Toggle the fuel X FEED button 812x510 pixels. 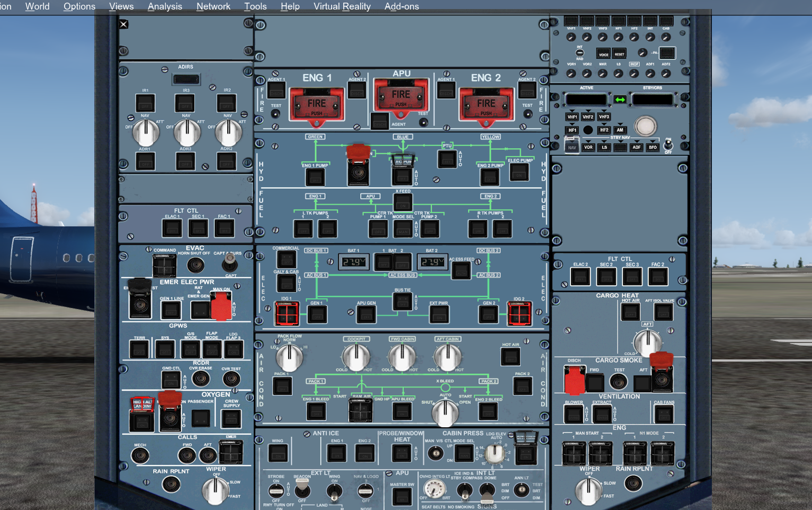[403, 203]
